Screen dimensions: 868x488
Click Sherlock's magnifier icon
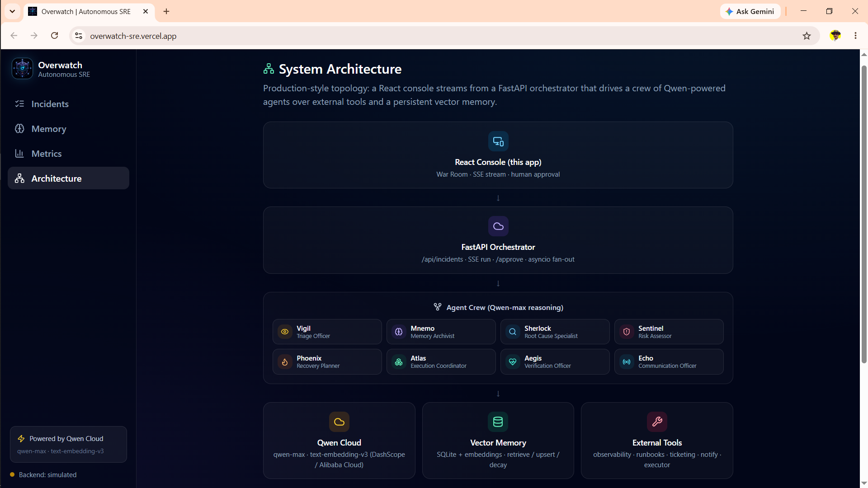coord(513,332)
